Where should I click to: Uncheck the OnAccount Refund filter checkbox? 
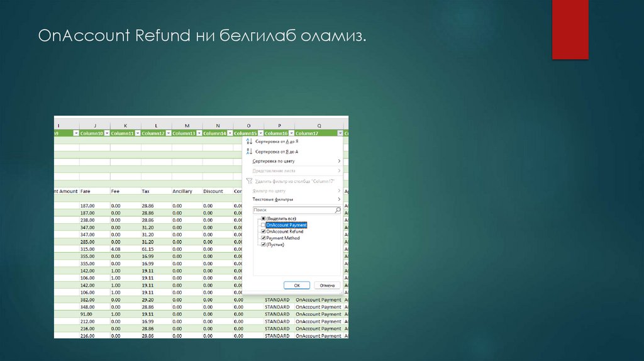[264, 231]
